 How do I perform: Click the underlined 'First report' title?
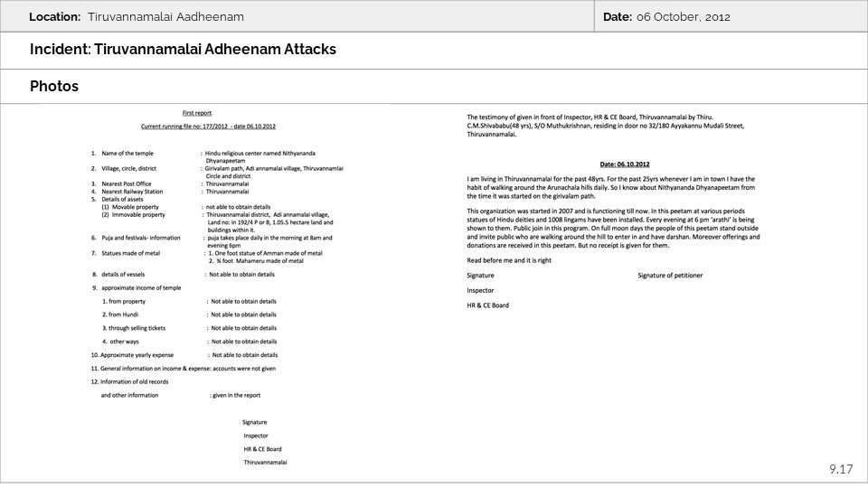196,113
